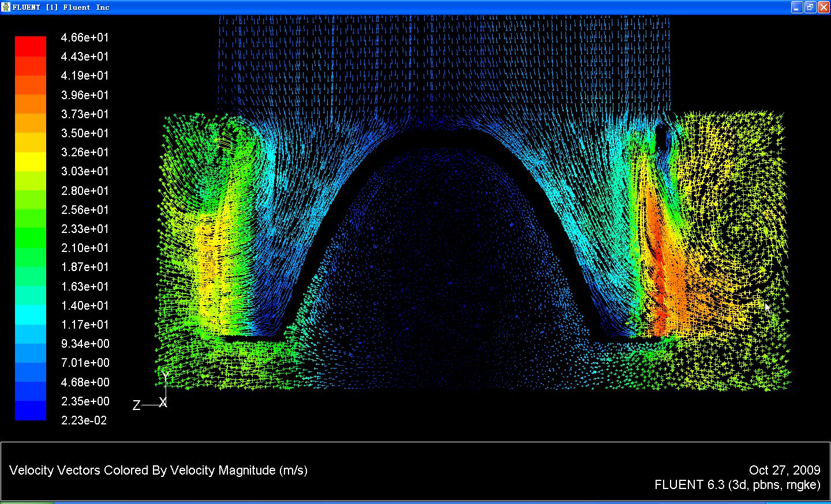
Task: Click the window title 'FLUENT [1] Fluent Inc'
Action: click(61, 7)
